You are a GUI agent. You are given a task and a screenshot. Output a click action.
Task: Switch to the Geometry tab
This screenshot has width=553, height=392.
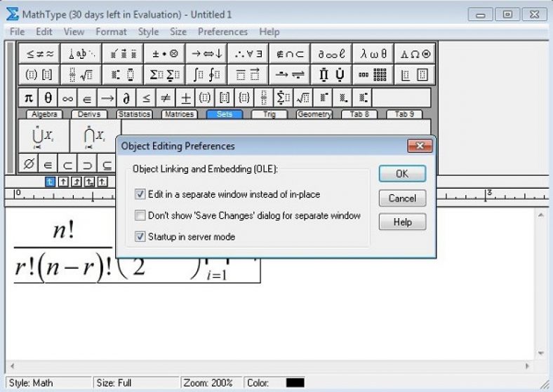click(x=314, y=114)
